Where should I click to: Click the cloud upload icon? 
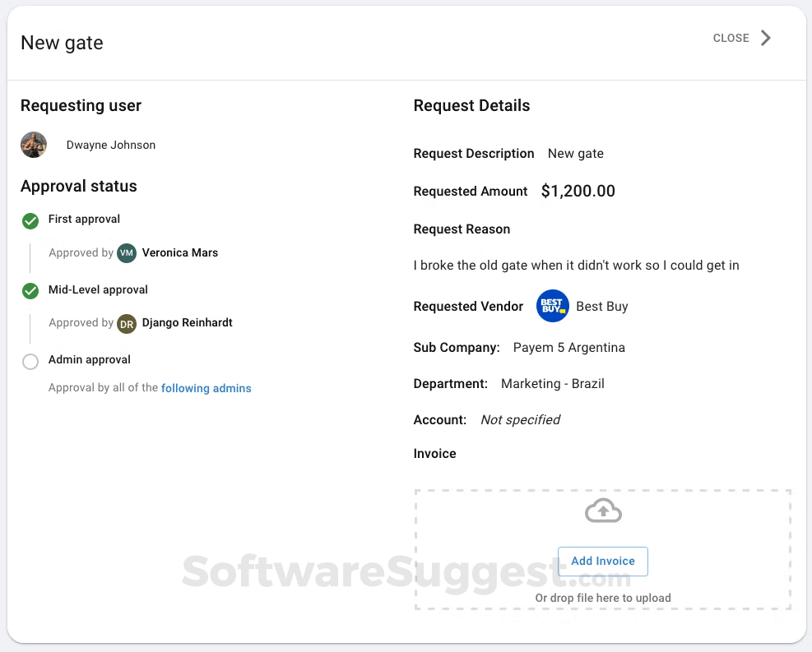click(602, 510)
